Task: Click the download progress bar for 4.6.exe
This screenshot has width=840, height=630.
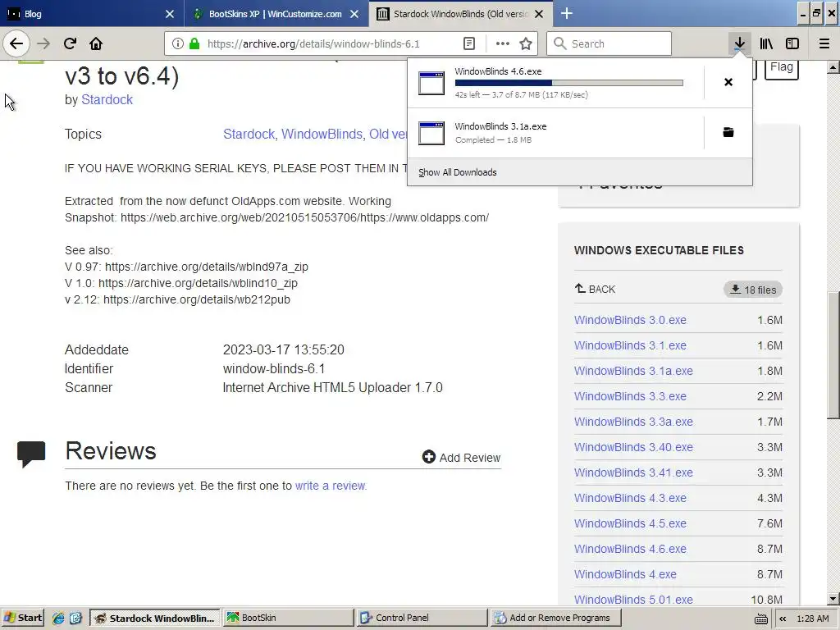Action: [x=569, y=83]
